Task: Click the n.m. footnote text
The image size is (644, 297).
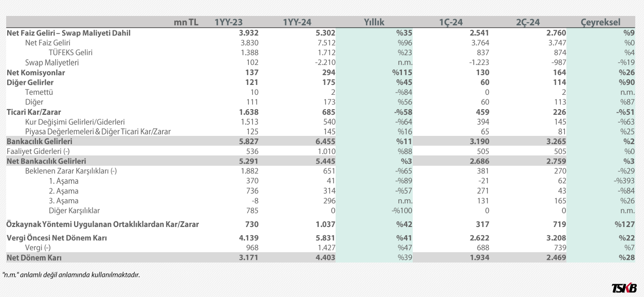Action: point(71,275)
